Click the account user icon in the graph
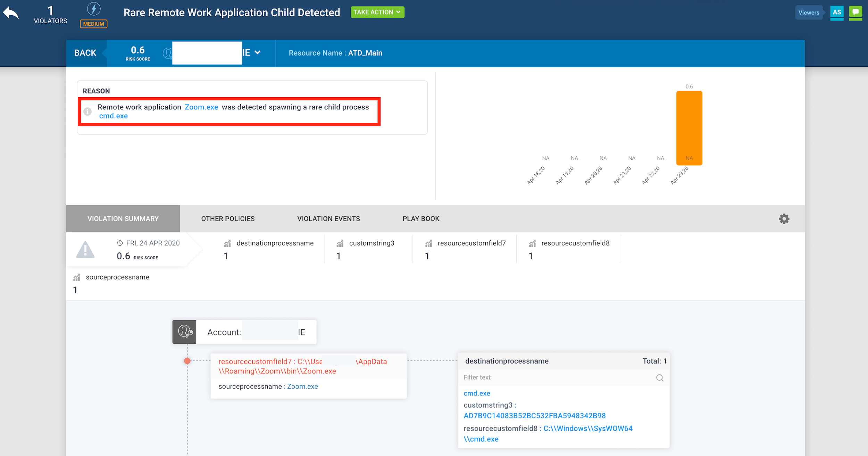Image resolution: width=868 pixels, height=456 pixels. pyautogui.click(x=185, y=332)
